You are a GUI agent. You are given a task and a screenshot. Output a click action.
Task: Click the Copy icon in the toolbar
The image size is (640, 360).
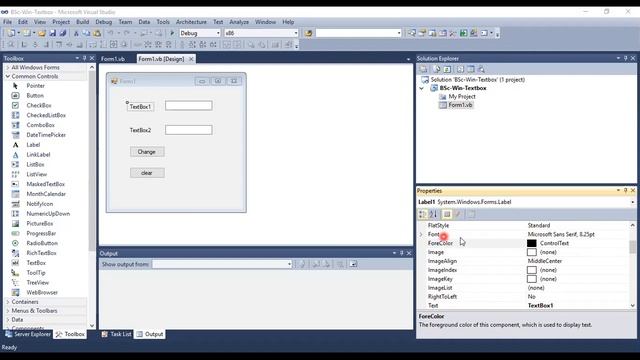pos(87,33)
